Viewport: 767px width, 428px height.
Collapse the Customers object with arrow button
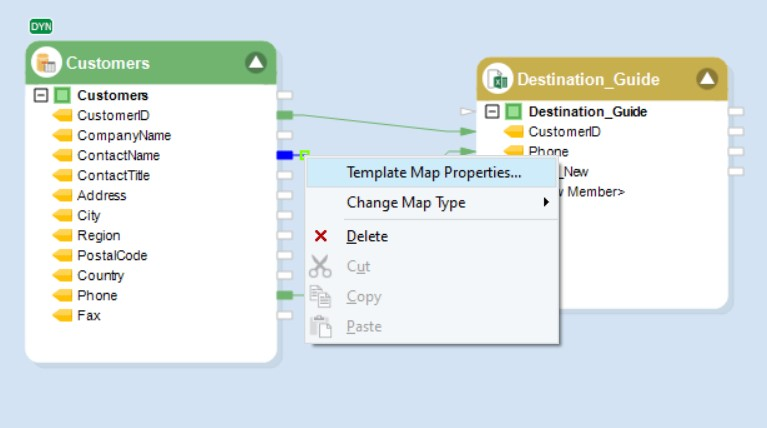coord(256,63)
